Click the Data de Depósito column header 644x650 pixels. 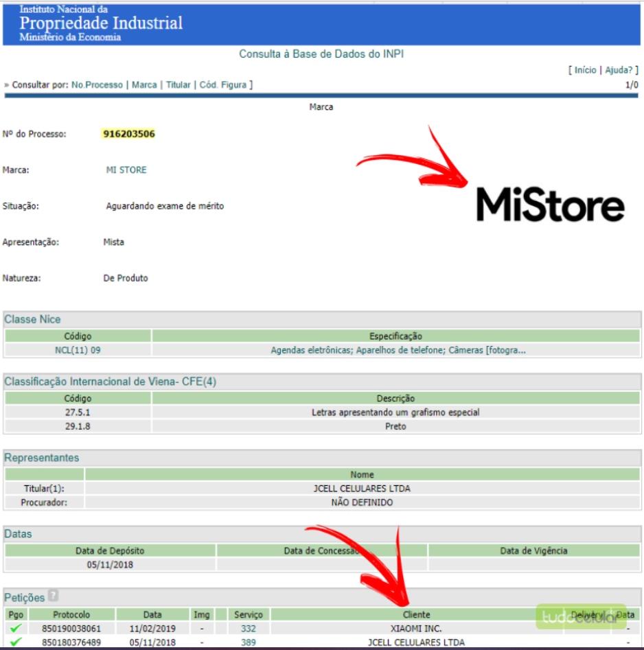click(x=110, y=550)
